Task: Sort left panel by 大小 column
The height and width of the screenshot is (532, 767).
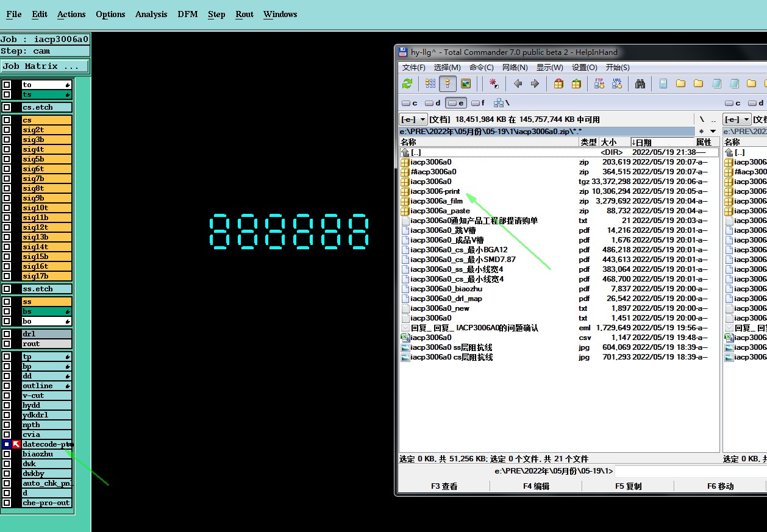Action: click(x=614, y=142)
